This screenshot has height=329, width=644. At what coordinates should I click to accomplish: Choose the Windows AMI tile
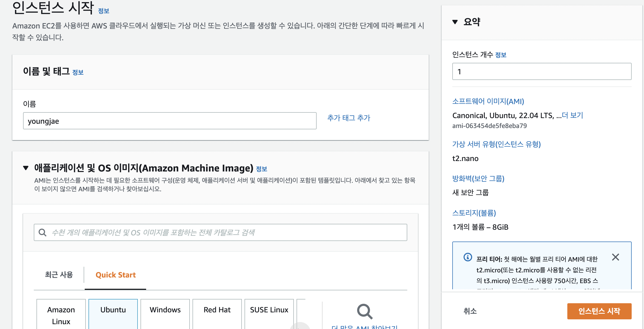165,312
